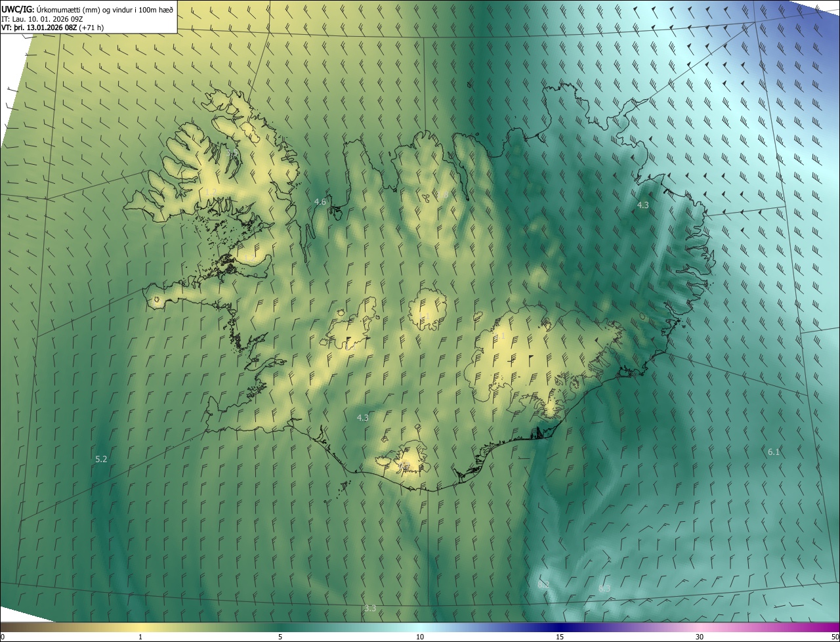
Task: Click the 8.3 value label on the map
Action: (x=604, y=588)
